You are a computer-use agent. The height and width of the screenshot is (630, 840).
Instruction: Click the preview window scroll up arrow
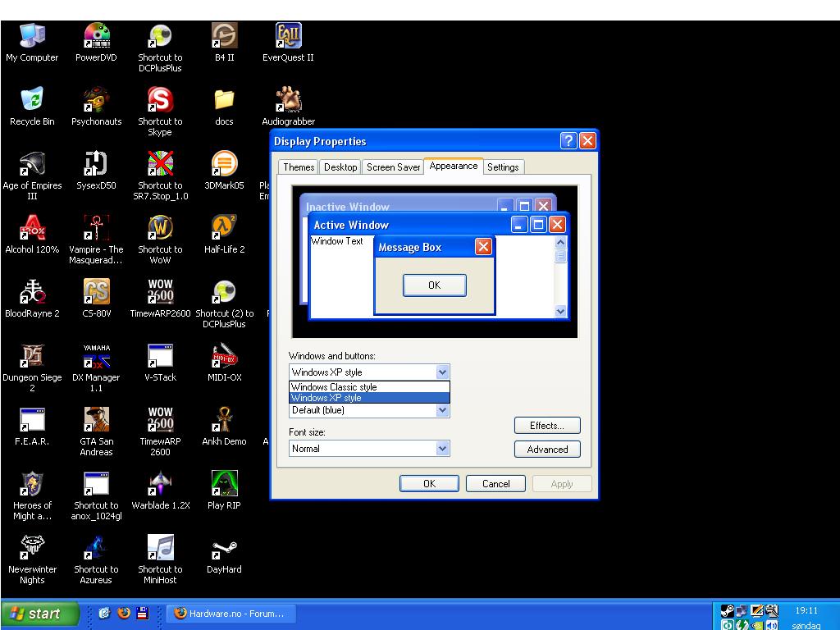560,242
